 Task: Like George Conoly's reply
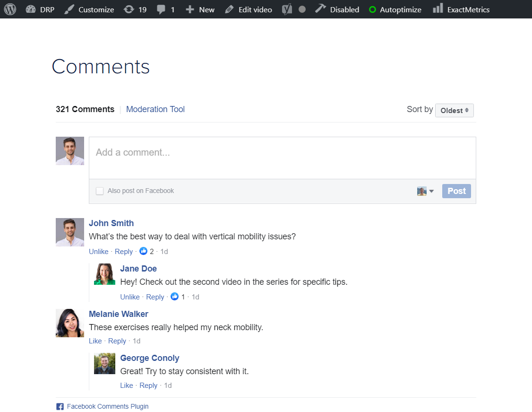(126, 385)
